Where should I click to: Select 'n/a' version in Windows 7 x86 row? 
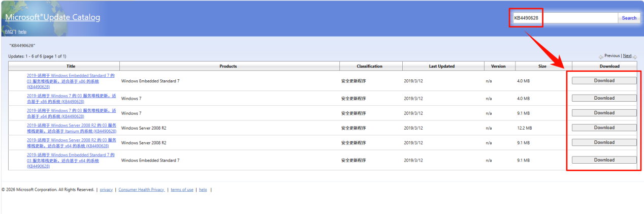point(489,99)
